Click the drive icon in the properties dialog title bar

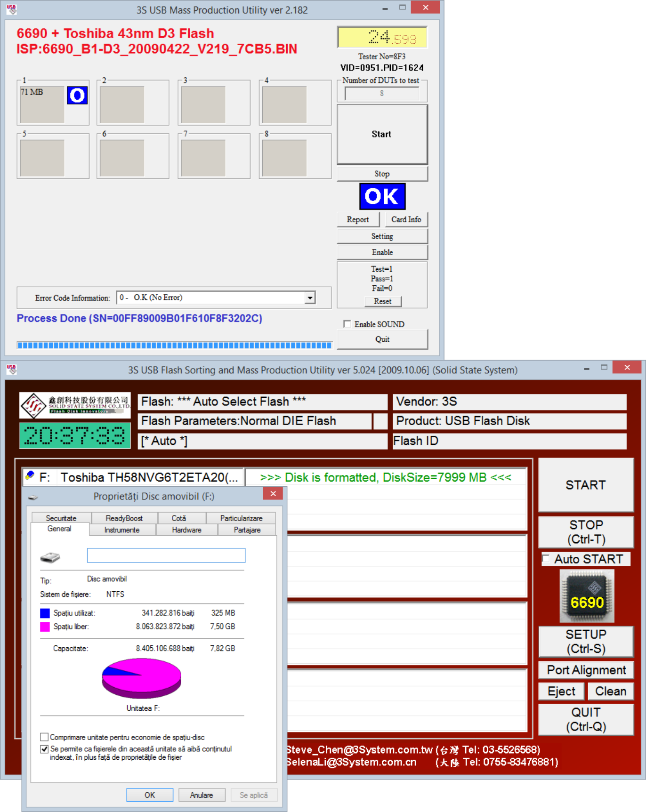[x=33, y=497]
